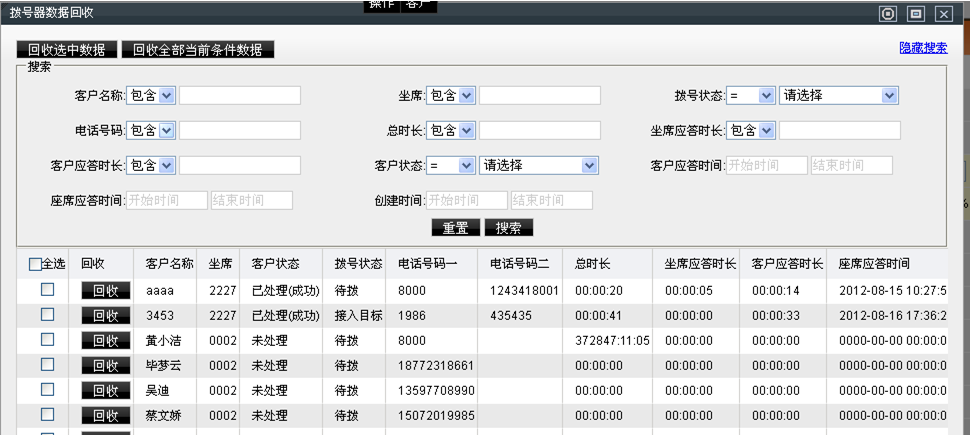Expand the 坐席应答时长 包含 operator dropdown
The height and width of the screenshot is (435, 970).
click(x=752, y=131)
